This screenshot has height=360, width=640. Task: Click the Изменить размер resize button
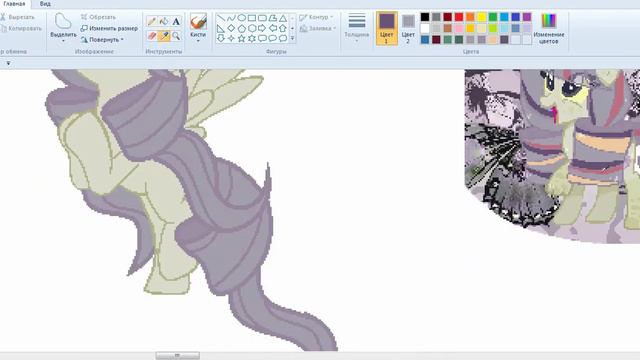(x=109, y=29)
